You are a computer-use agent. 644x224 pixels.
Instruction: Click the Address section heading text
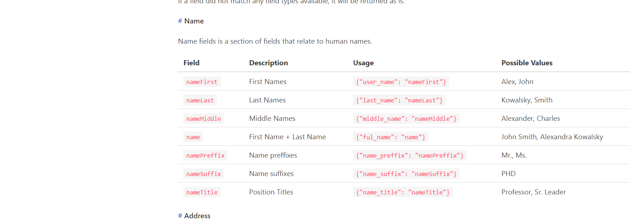coord(197,216)
